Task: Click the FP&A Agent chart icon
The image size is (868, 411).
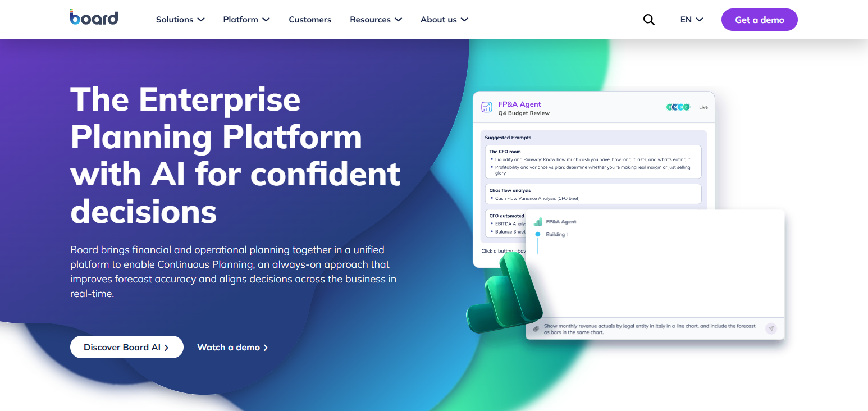Action: coord(486,107)
